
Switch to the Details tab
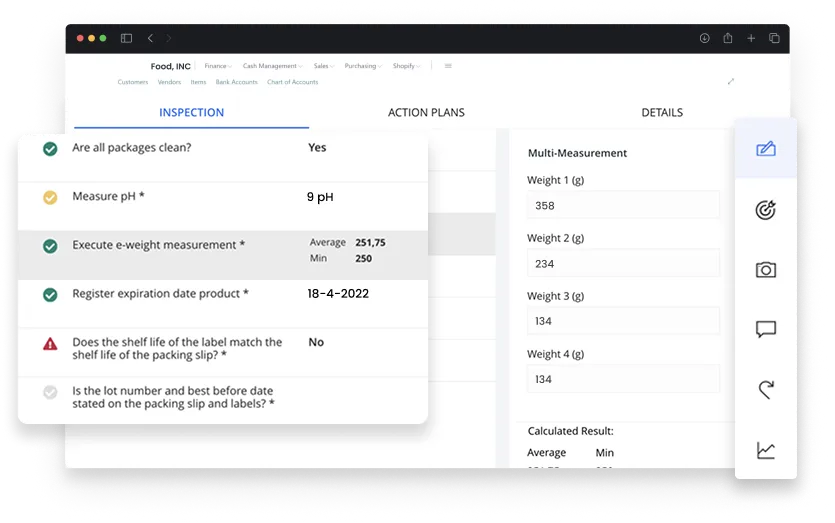click(662, 113)
